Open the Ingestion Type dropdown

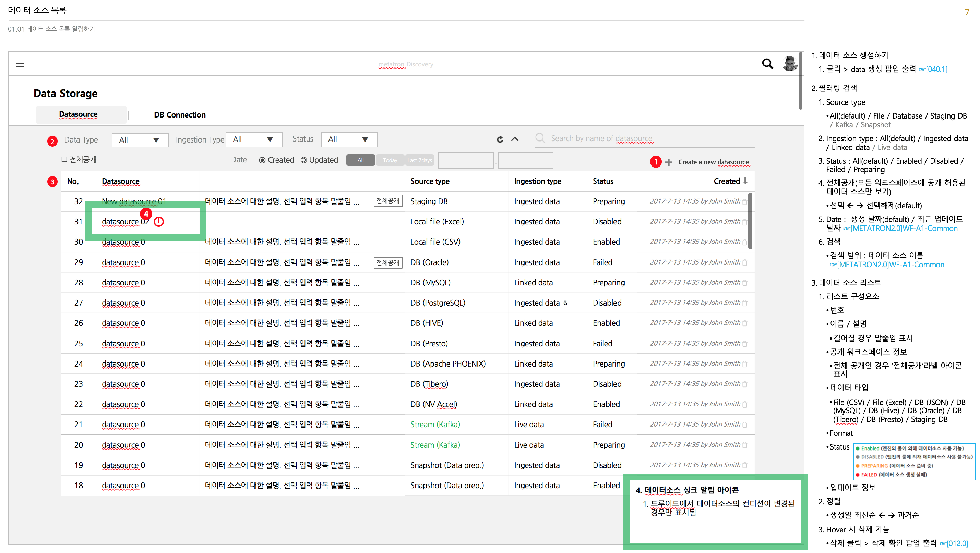[x=254, y=139]
